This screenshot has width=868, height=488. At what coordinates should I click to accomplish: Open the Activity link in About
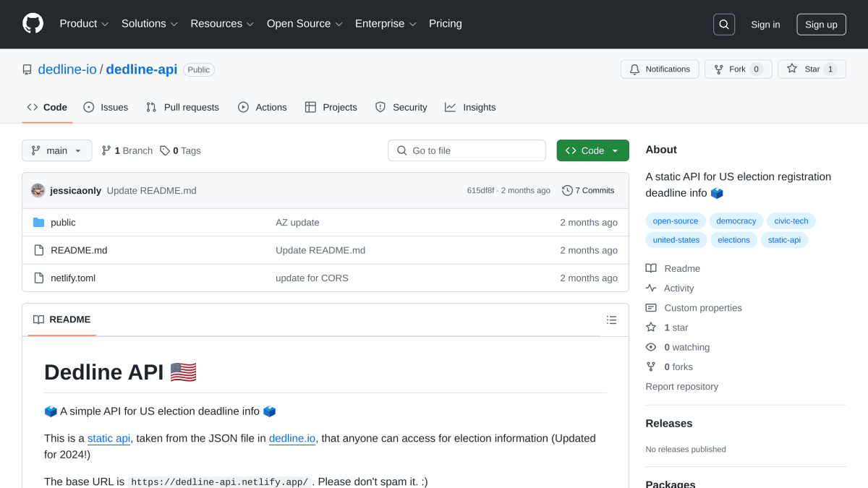(670, 288)
